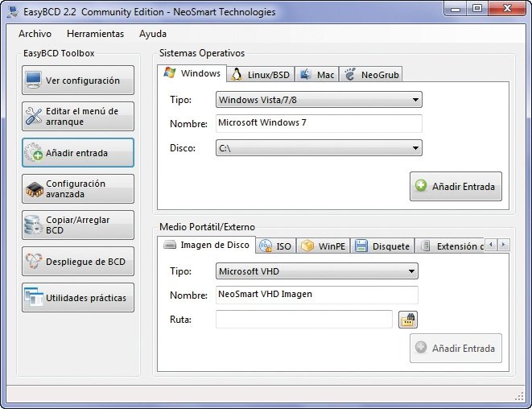Click the disc icon on ISO tab
The width and height of the screenshot is (532, 409).
(x=266, y=246)
